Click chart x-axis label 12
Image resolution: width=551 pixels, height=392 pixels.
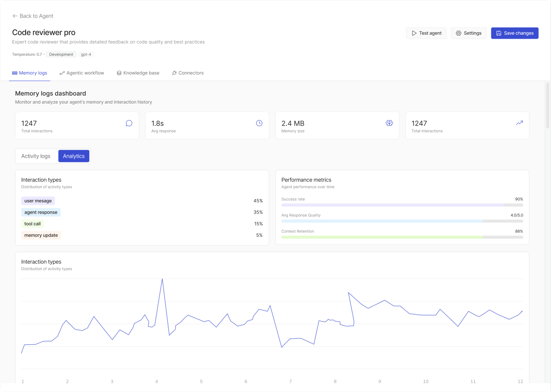point(520,382)
